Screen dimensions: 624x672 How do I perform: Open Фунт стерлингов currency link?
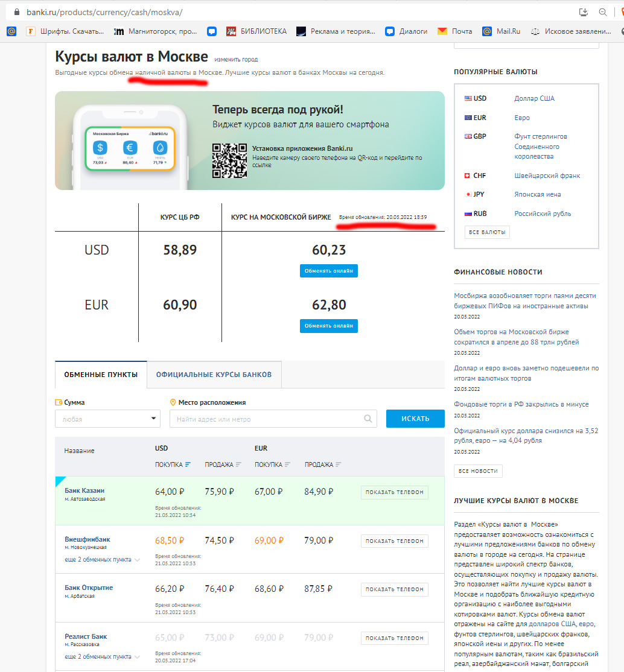(x=540, y=147)
